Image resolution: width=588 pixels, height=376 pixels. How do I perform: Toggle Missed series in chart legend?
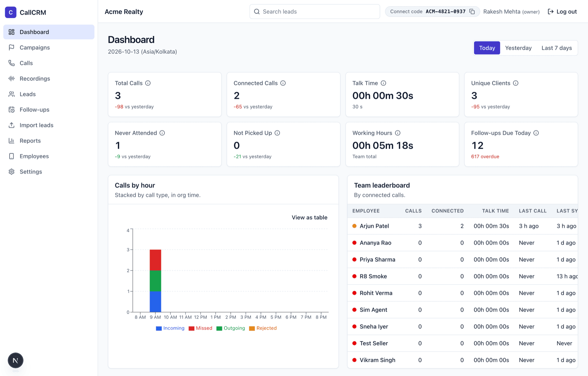point(200,328)
